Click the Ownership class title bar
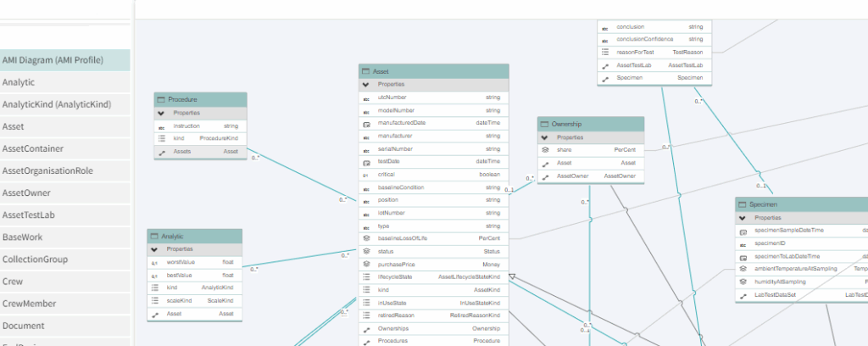 pyautogui.click(x=591, y=124)
